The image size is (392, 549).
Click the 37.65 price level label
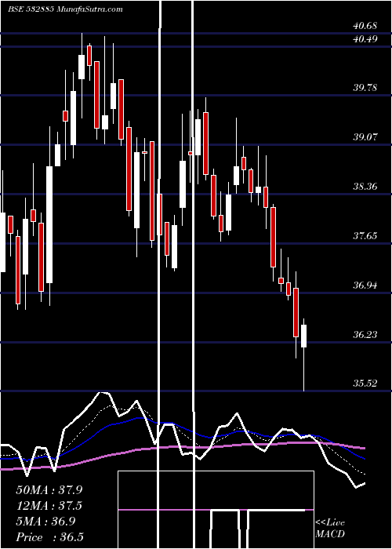365,236
